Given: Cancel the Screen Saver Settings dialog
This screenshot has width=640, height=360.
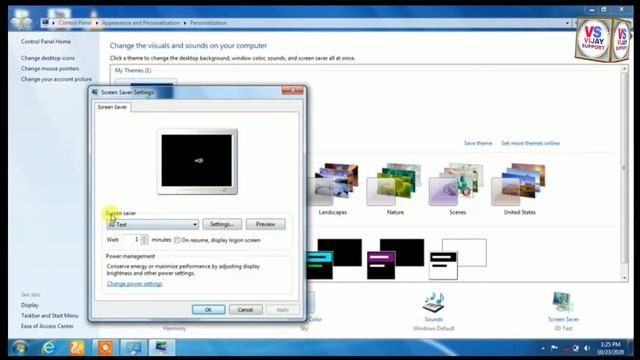Looking at the screenshot, I should pyautogui.click(x=245, y=309).
